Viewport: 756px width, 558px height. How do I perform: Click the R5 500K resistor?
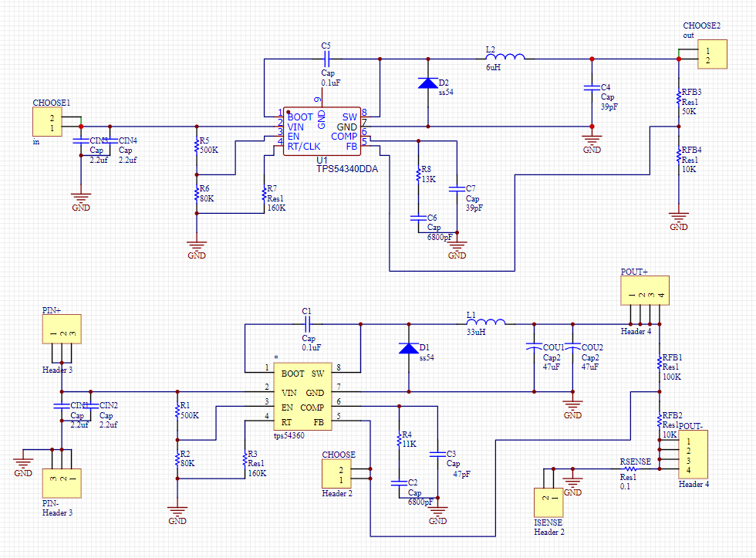197,146
